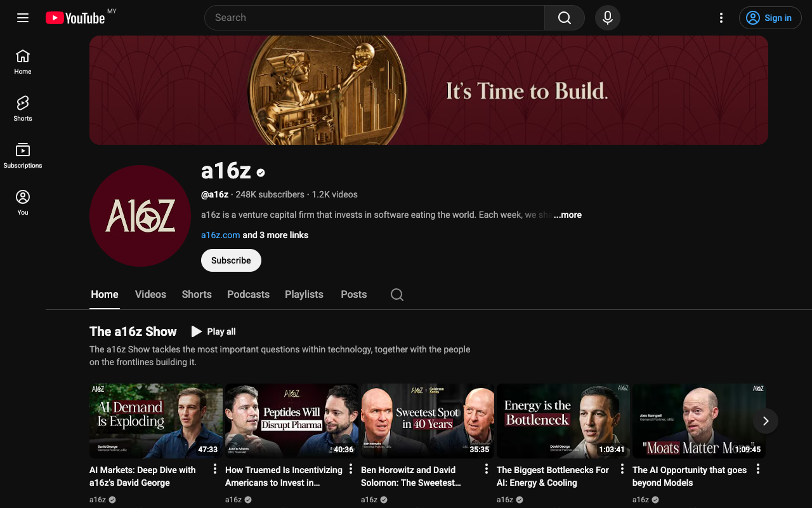
Task: Activate voice search microphone
Action: [608, 18]
